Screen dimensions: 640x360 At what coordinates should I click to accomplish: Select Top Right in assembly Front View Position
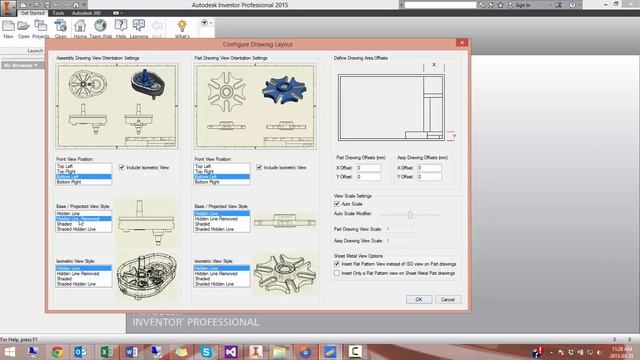83,171
